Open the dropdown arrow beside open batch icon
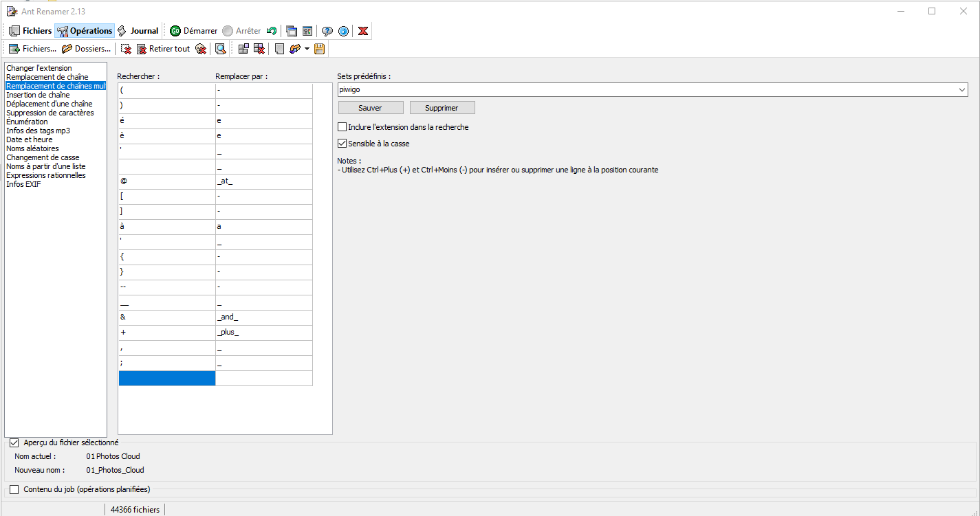Viewport: 980px width, 516px height. coord(307,49)
